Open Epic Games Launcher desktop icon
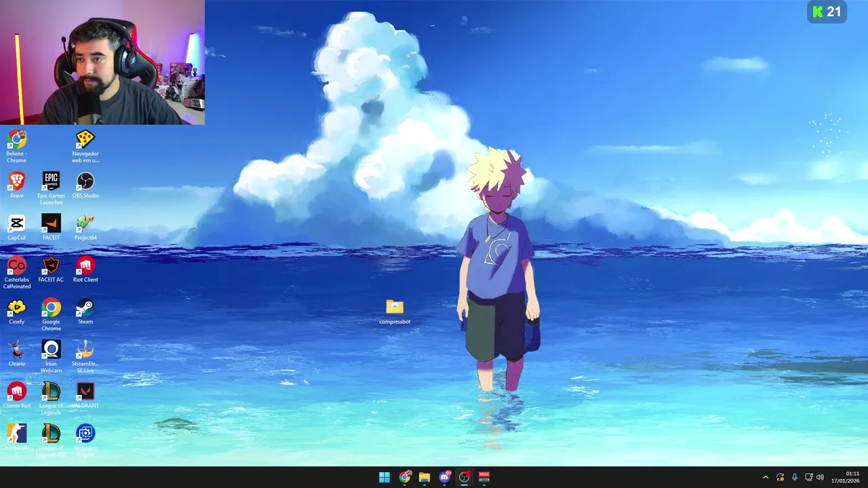 point(51,188)
